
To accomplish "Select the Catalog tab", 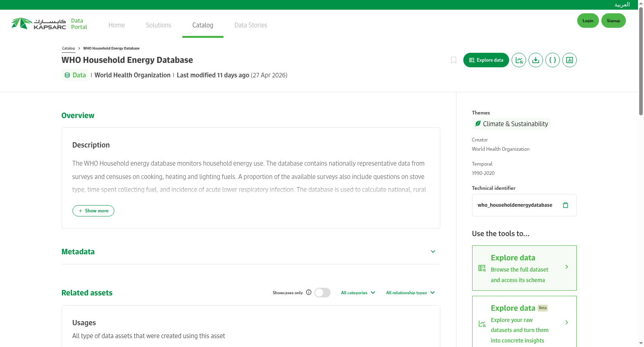I will point(203,25).
